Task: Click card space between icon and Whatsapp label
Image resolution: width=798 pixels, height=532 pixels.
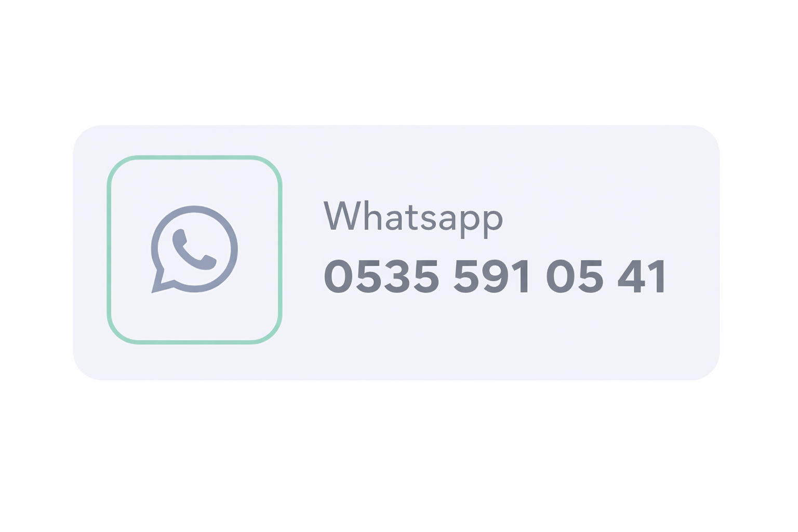Action: (302, 249)
